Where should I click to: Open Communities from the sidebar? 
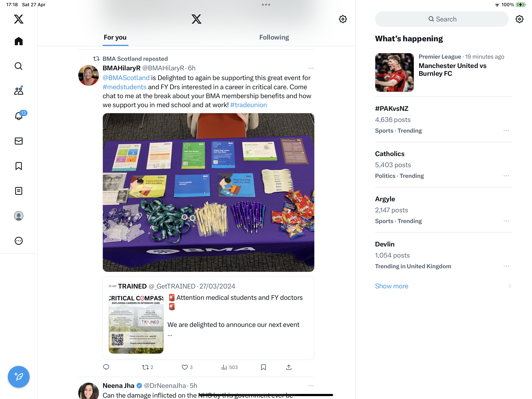point(18,91)
